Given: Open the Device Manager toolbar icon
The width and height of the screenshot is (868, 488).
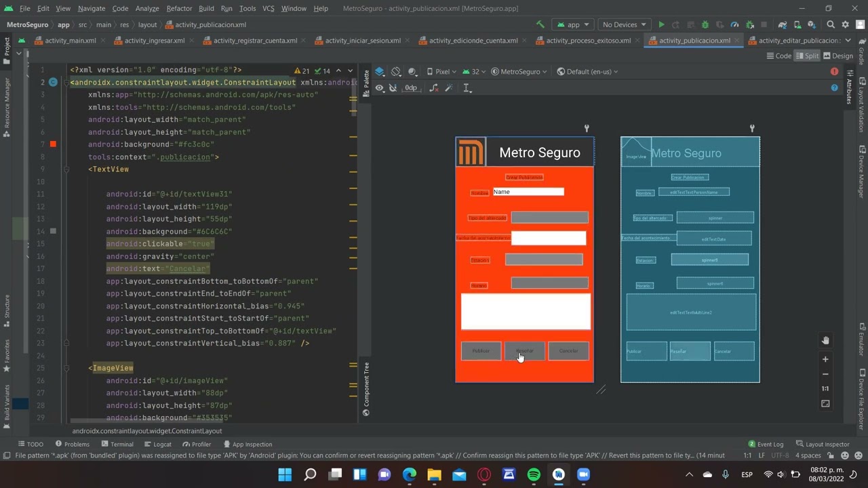Looking at the screenshot, I should tap(797, 24).
